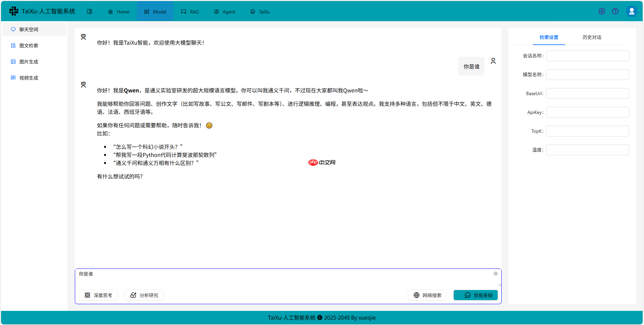Clear the message input with the X icon
Image resolution: width=644 pixels, height=325 pixels.
click(x=495, y=273)
